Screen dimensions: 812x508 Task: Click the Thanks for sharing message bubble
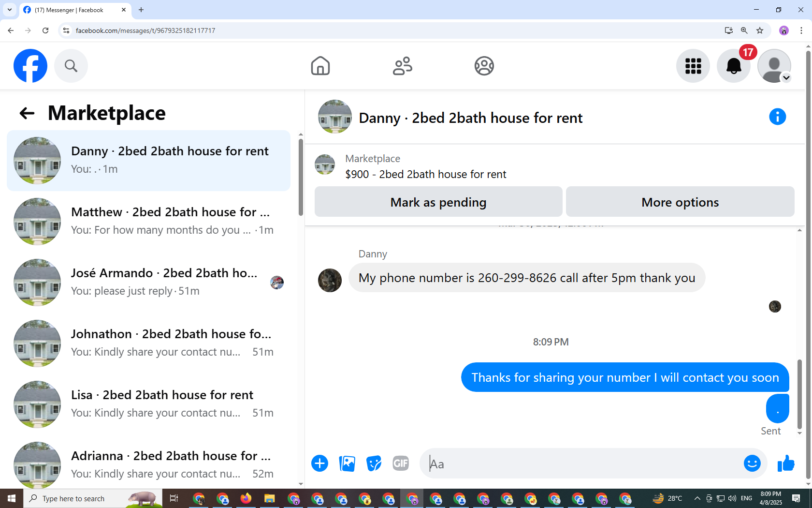pyautogui.click(x=625, y=377)
